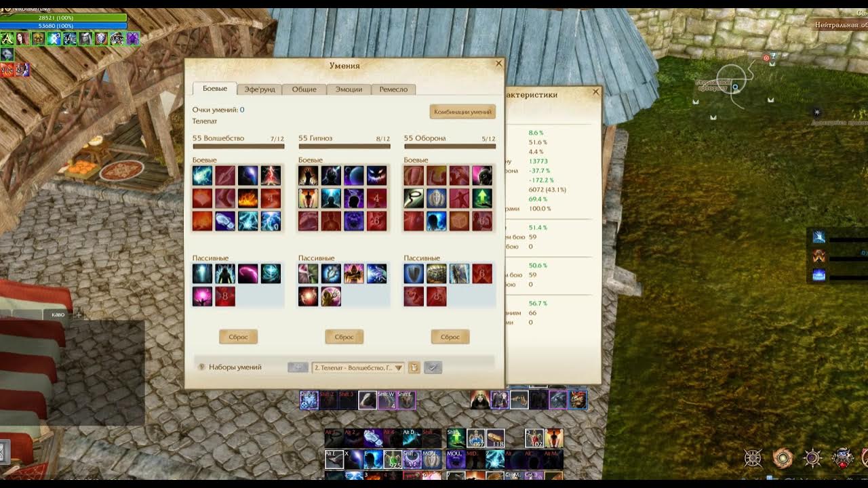
Task: Select the grinning demon face skill in Гипноз
Action: coord(376,176)
